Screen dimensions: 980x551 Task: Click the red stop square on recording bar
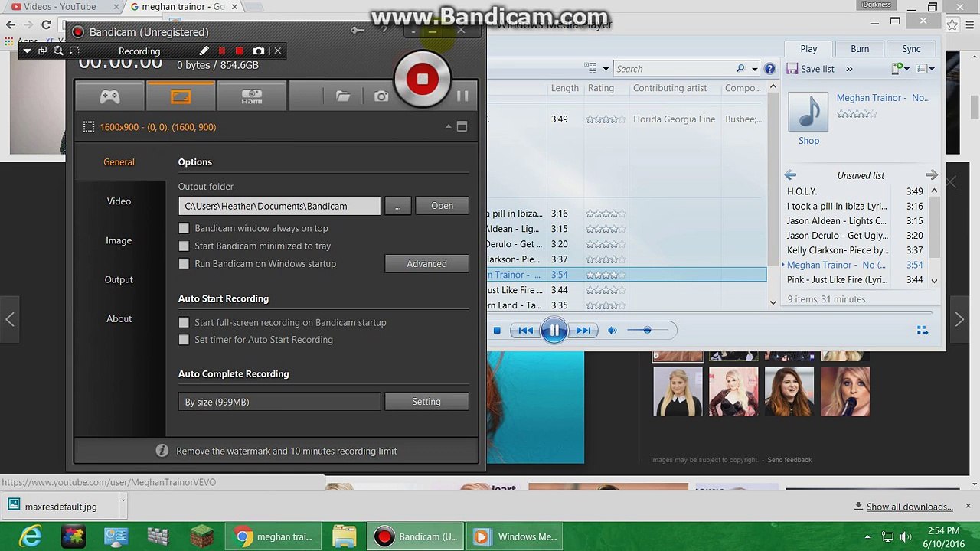click(240, 51)
